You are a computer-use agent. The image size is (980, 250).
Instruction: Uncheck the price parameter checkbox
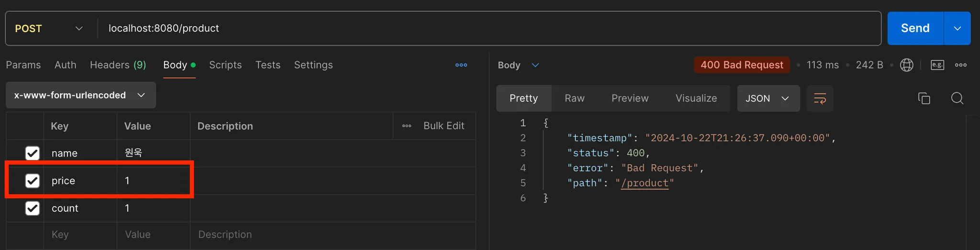click(x=33, y=181)
